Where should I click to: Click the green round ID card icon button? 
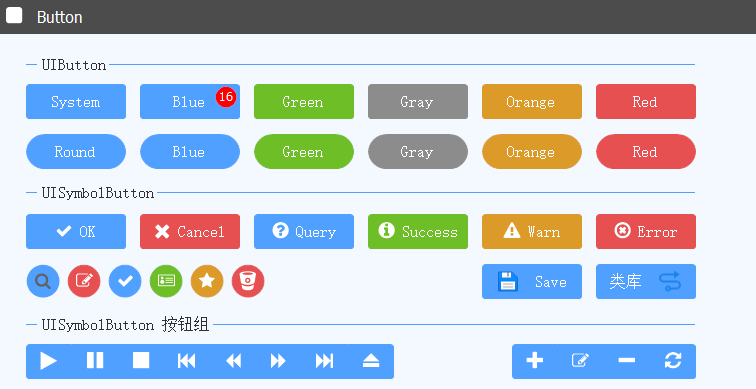[166, 281]
